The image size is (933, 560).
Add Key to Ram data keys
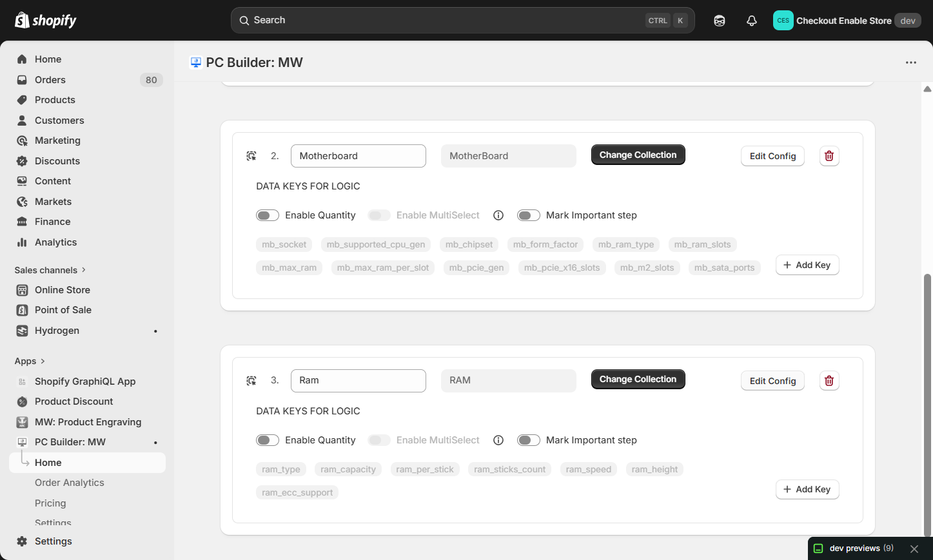807,489
